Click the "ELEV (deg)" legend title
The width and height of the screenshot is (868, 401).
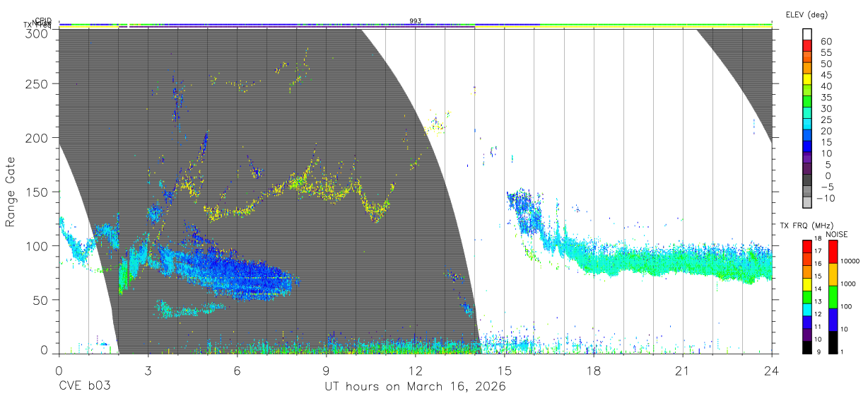point(807,15)
